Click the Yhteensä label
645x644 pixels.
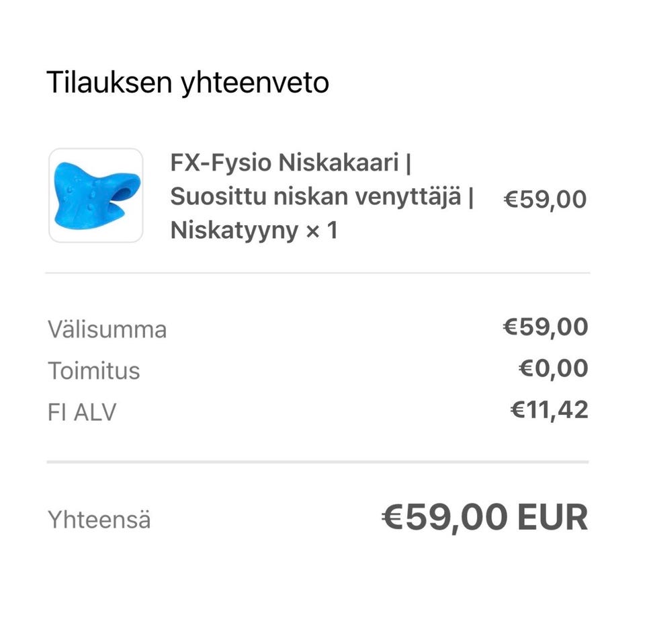pos(99,520)
